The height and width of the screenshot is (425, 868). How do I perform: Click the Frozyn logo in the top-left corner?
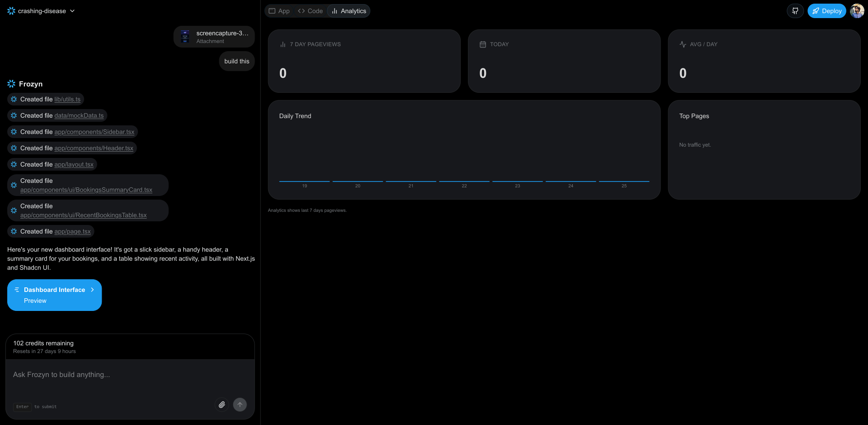point(11,10)
